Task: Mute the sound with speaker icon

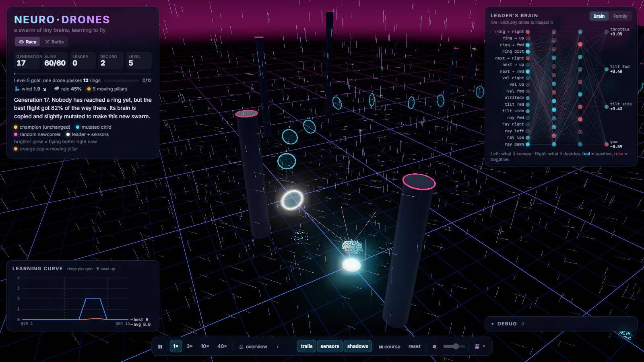Action: [434, 346]
